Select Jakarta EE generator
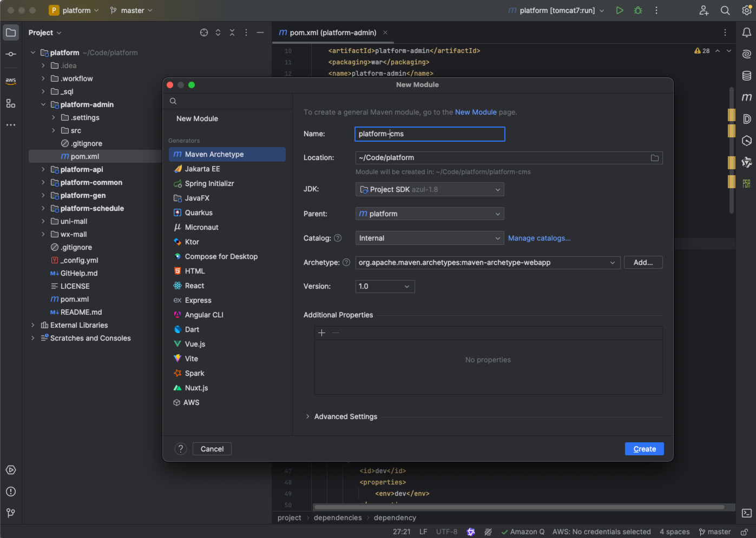This screenshot has width=756, height=538. pyautogui.click(x=227, y=169)
